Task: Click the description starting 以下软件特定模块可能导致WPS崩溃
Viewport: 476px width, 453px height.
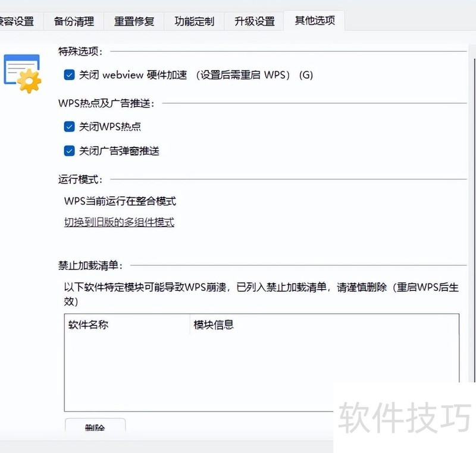Action: [261, 294]
